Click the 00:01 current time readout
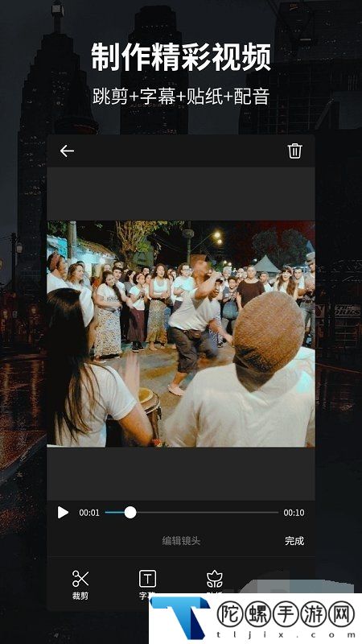 [x=89, y=513]
